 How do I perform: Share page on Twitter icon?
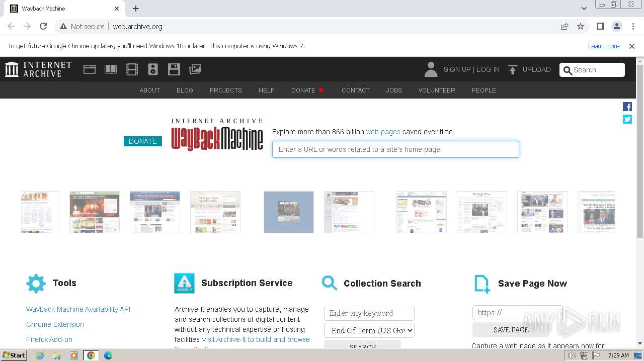pyautogui.click(x=627, y=119)
